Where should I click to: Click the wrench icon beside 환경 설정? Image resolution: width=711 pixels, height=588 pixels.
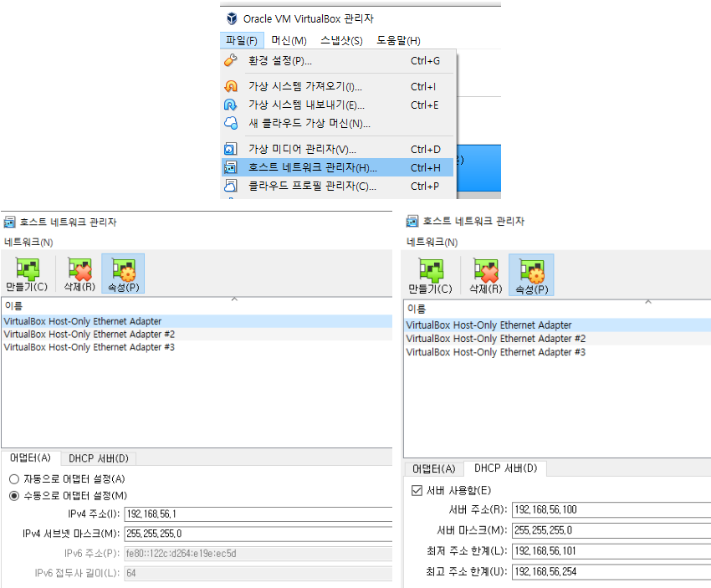tap(231, 60)
